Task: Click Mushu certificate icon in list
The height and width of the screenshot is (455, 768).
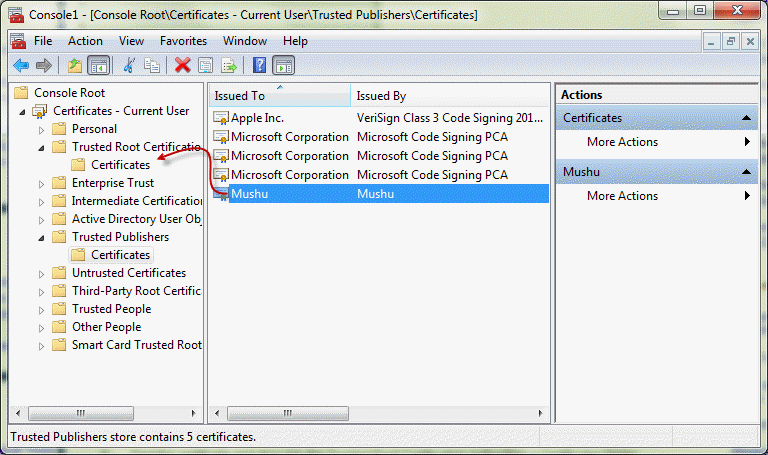Action: click(221, 194)
